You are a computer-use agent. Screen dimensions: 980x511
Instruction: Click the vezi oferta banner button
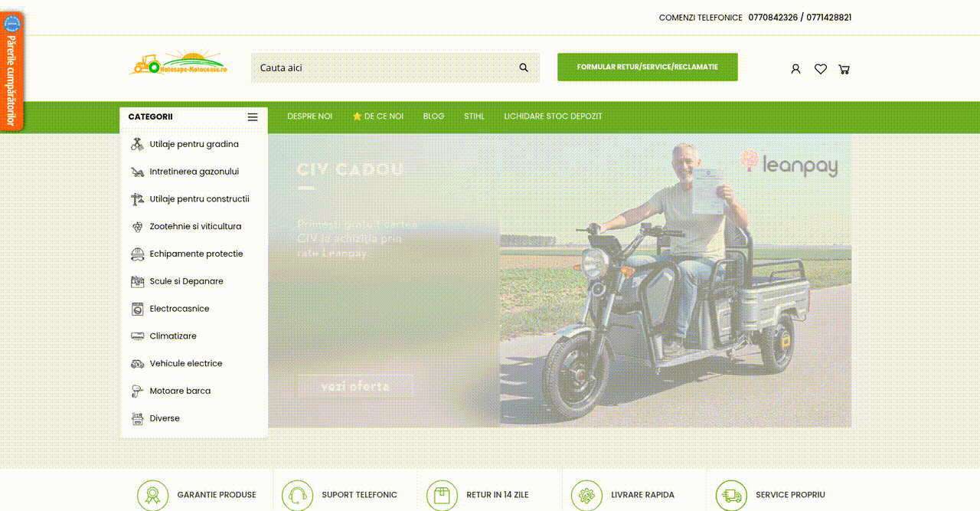tap(355, 386)
